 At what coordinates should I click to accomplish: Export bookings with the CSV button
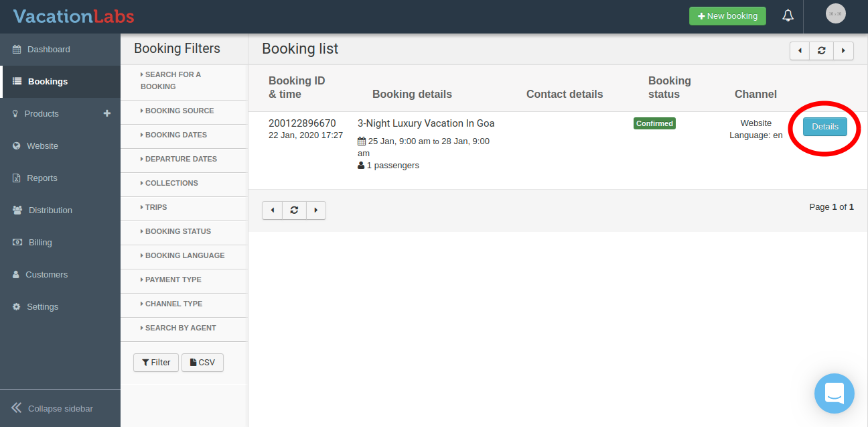click(x=202, y=363)
